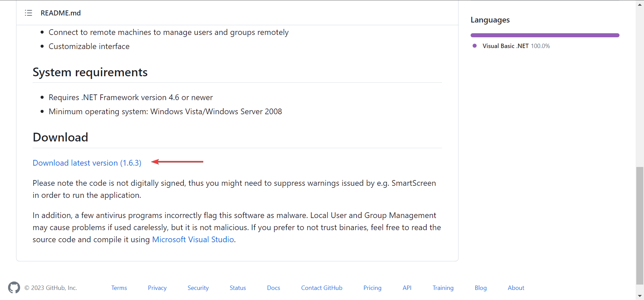Open the README table of contents icon

(x=29, y=13)
